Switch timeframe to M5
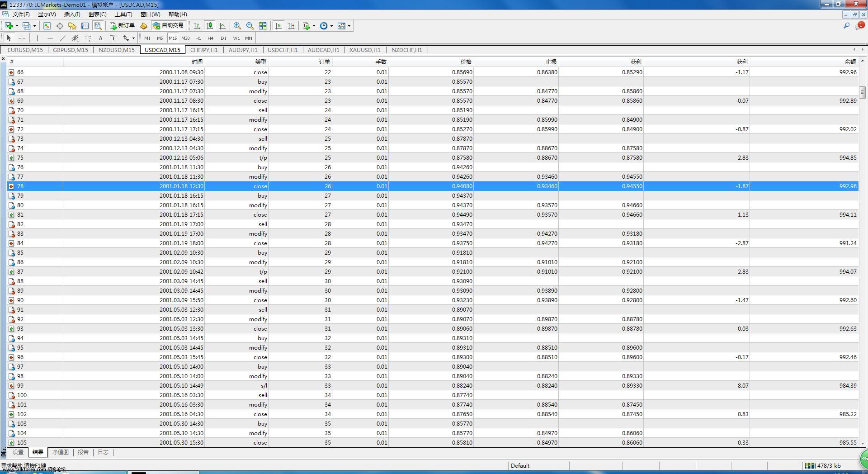Image resolution: width=868 pixels, height=474 pixels. (160, 38)
